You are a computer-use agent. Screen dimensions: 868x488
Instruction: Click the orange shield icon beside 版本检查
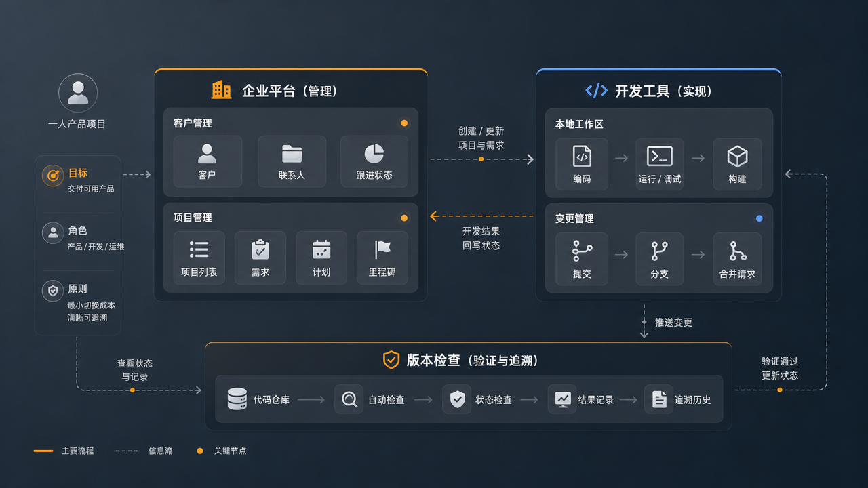click(391, 360)
